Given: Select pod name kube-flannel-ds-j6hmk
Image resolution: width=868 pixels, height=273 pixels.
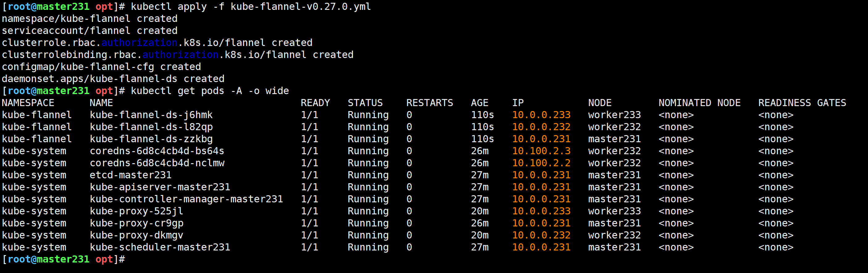Looking at the screenshot, I should [x=151, y=115].
